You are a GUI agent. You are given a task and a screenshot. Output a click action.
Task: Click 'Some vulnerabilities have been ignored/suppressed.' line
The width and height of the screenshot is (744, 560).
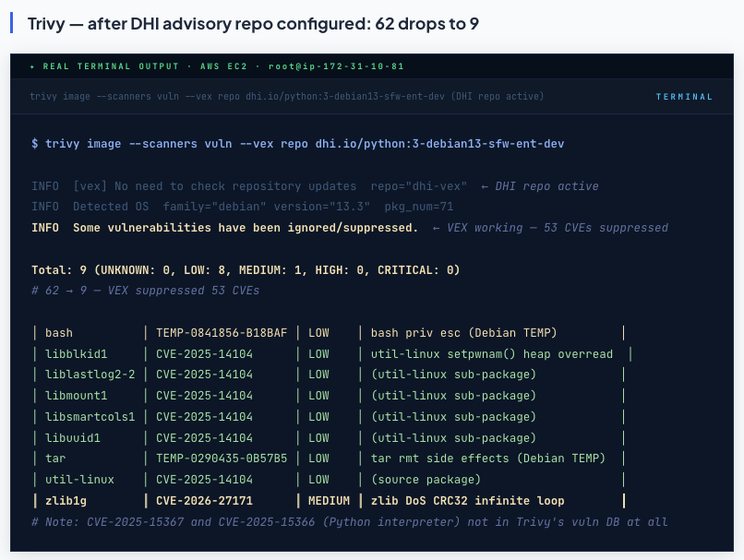pos(224,228)
